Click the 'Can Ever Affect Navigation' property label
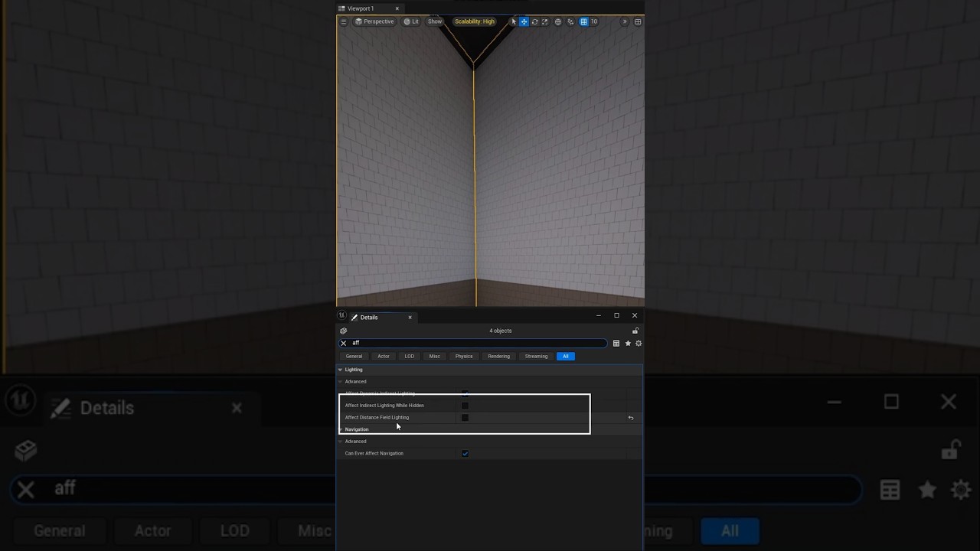This screenshot has width=980, height=551. 374,454
